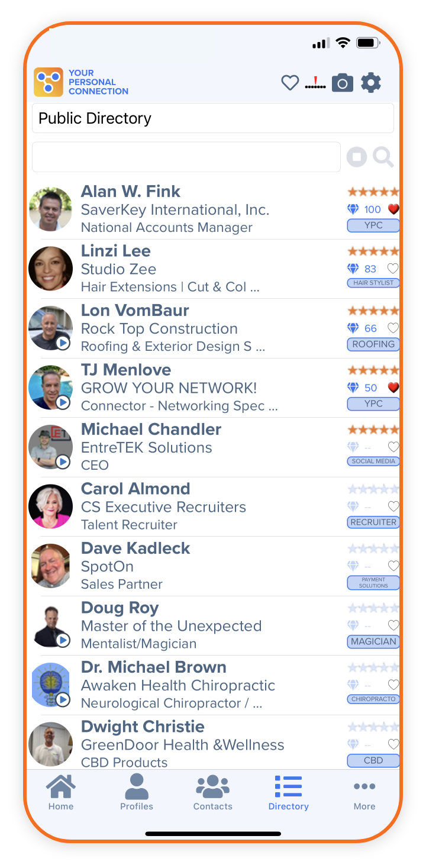Favorite Linzi Lee with the heart
426x868 pixels.
393,269
